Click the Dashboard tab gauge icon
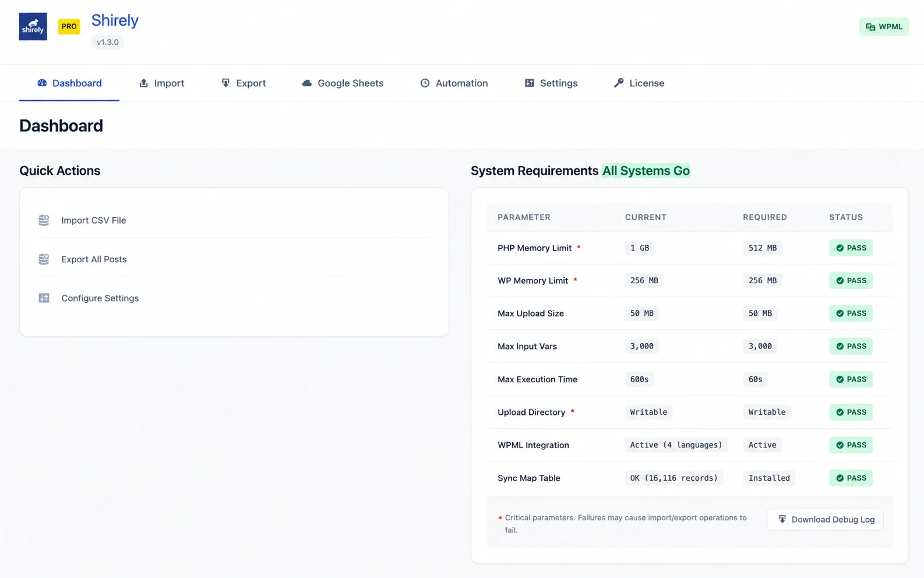The height and width of the screenshot is (578, 924). (42, 83)
